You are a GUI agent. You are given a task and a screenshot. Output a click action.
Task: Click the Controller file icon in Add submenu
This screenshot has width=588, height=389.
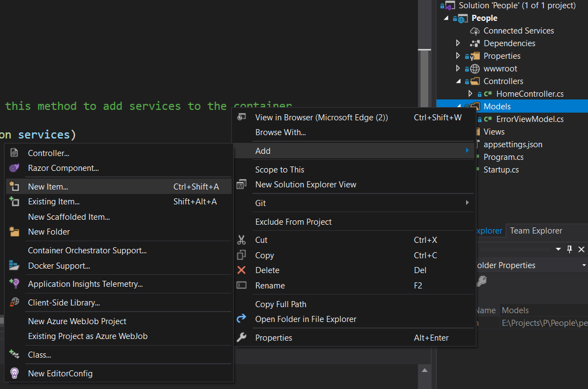click(14, 153)
